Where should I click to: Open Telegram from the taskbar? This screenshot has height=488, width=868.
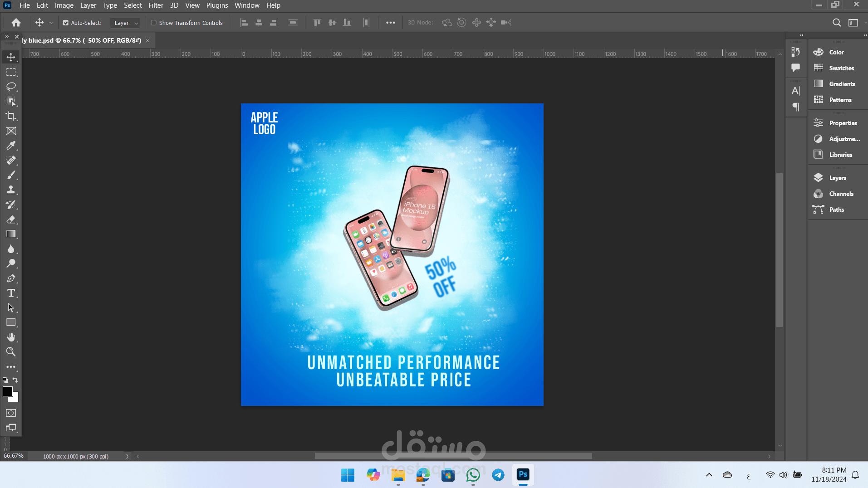tap(498, 475)
